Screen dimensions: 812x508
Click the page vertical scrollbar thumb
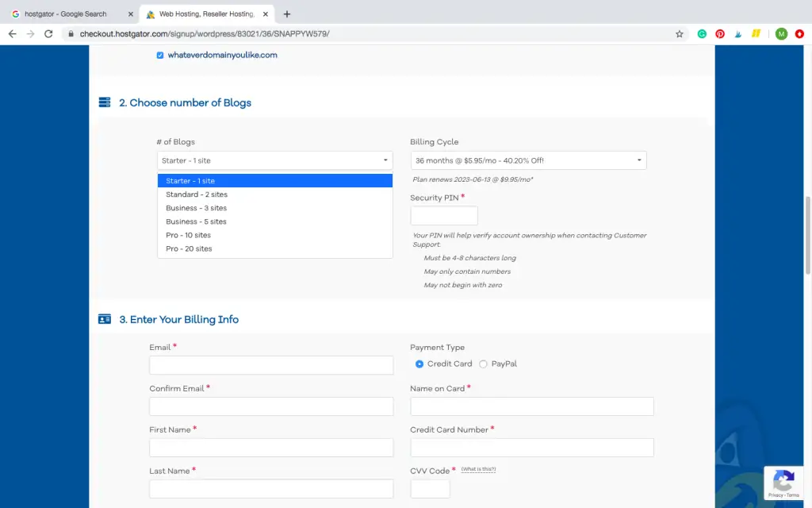click(807, 235)
